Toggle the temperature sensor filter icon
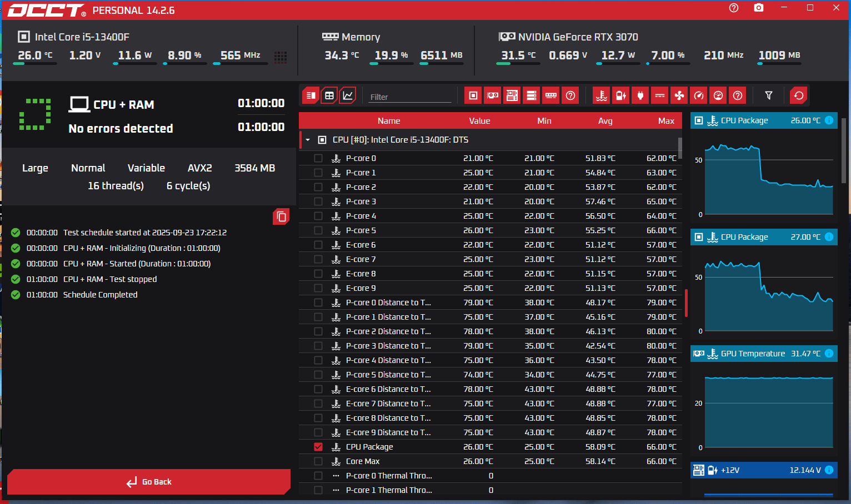Screen dimensions: 851x504 coord(602,95)
